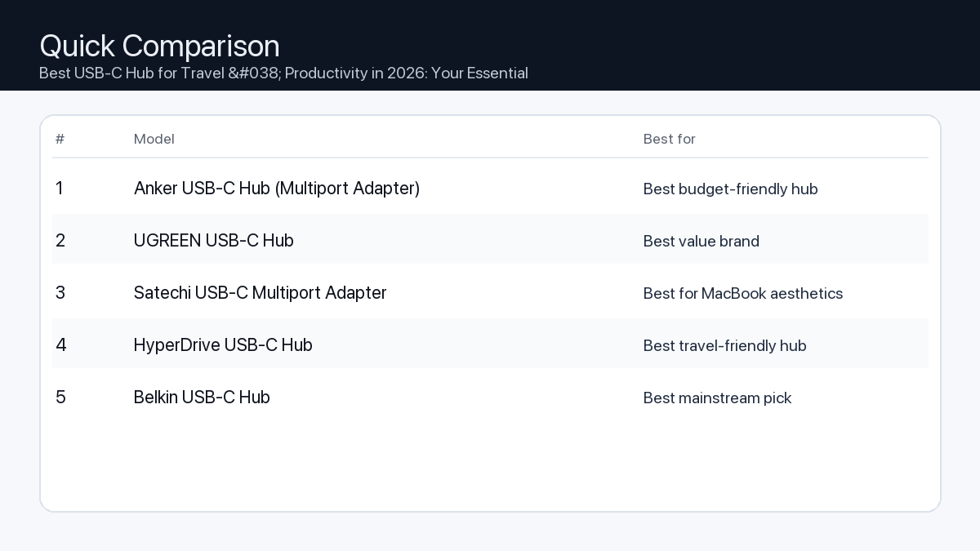Click the # column header

tap(60, 139)
